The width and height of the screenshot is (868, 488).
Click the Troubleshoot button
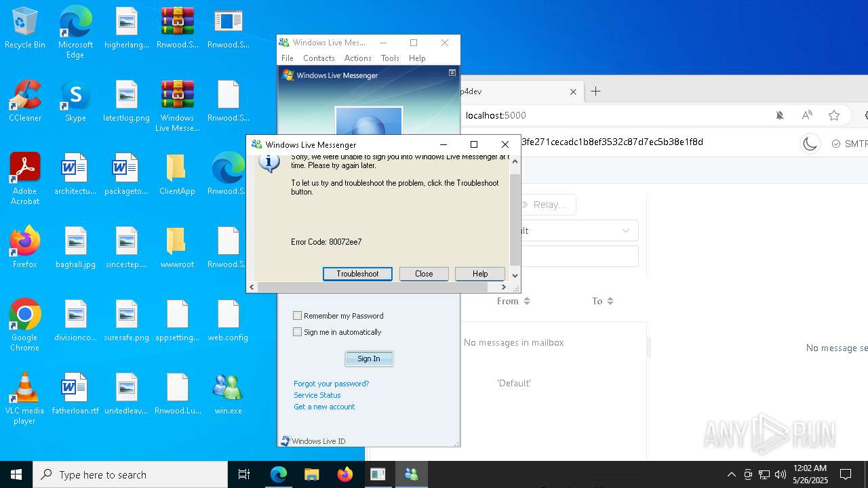(357, 274)
